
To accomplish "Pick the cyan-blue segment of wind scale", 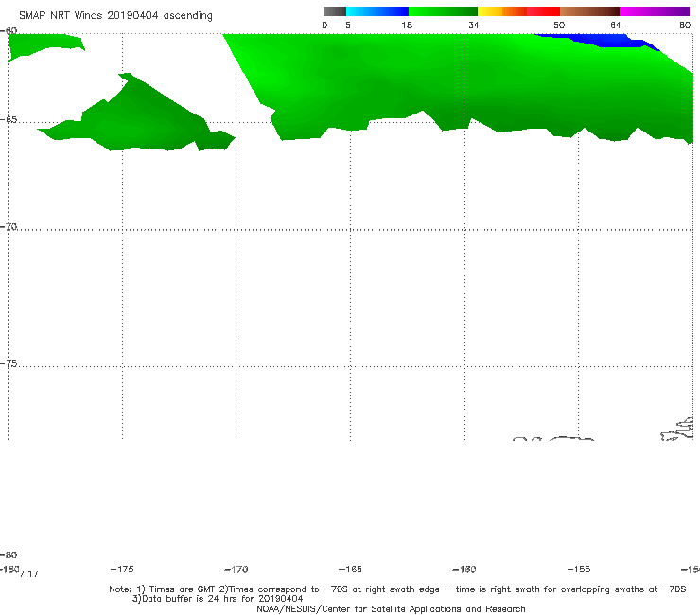I will point(377,11).
